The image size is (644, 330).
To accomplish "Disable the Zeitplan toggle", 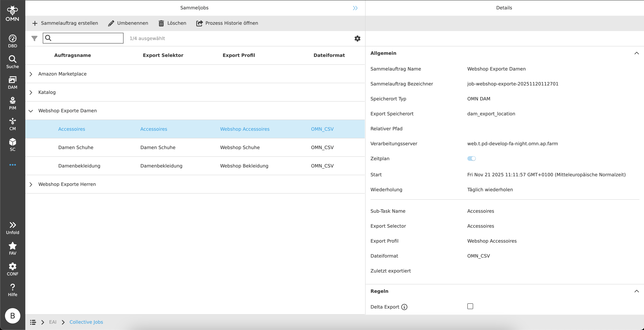I will pos(472,158).
